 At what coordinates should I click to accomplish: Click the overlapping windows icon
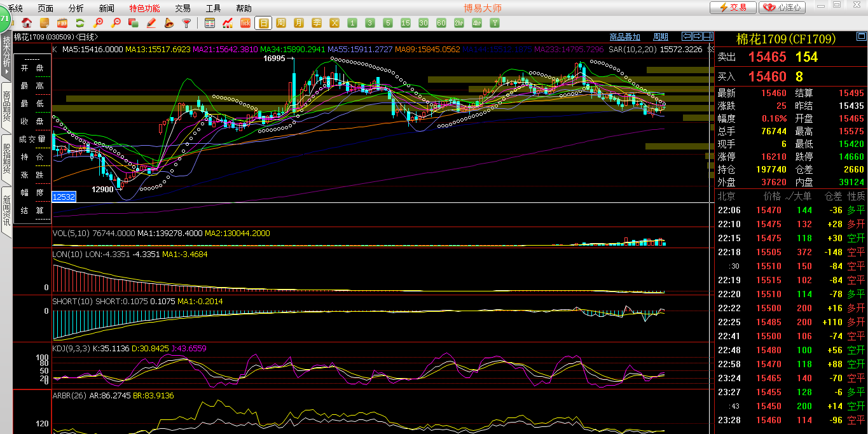coord(134,23)
